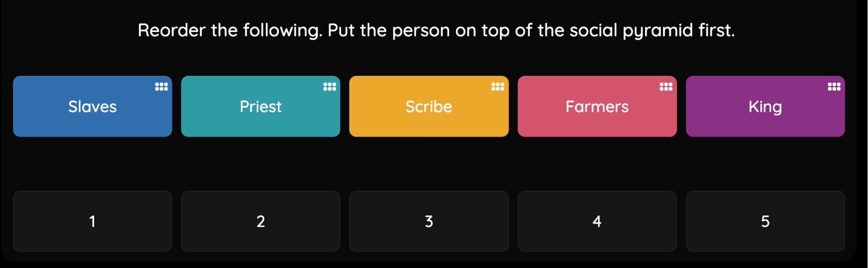Select the Slaves answer card

(x=92, y=107)
